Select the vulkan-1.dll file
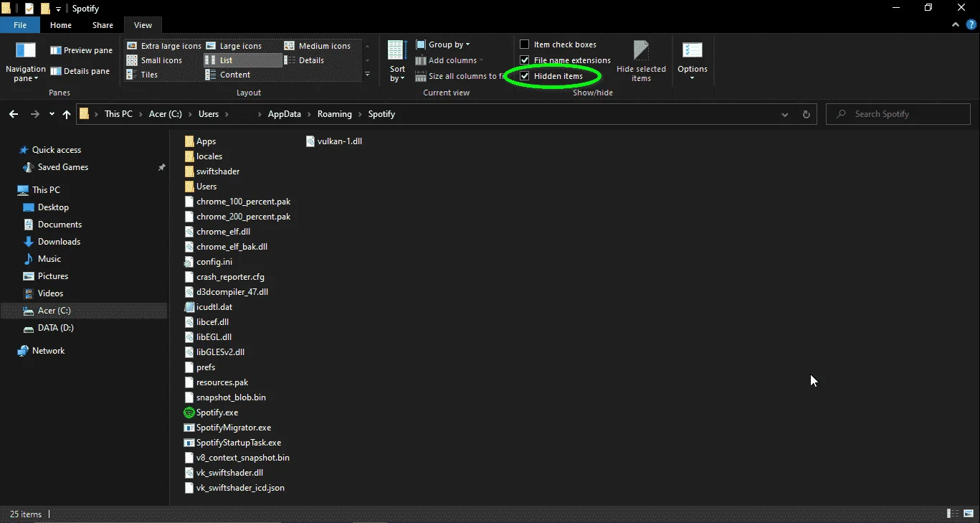980x523 pixels. (x=334, y=141)
